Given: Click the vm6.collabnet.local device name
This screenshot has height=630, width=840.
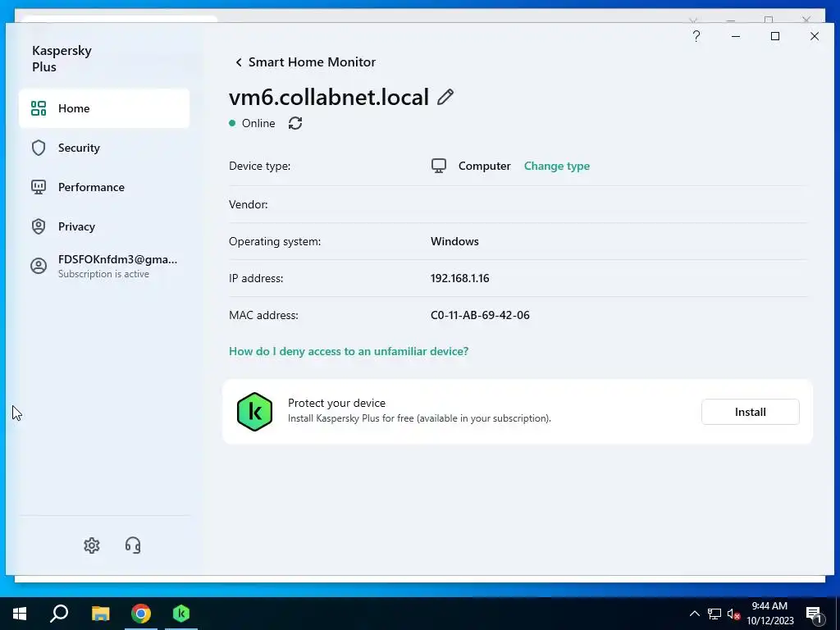Looking at the screenshot, I should point(329,98).
